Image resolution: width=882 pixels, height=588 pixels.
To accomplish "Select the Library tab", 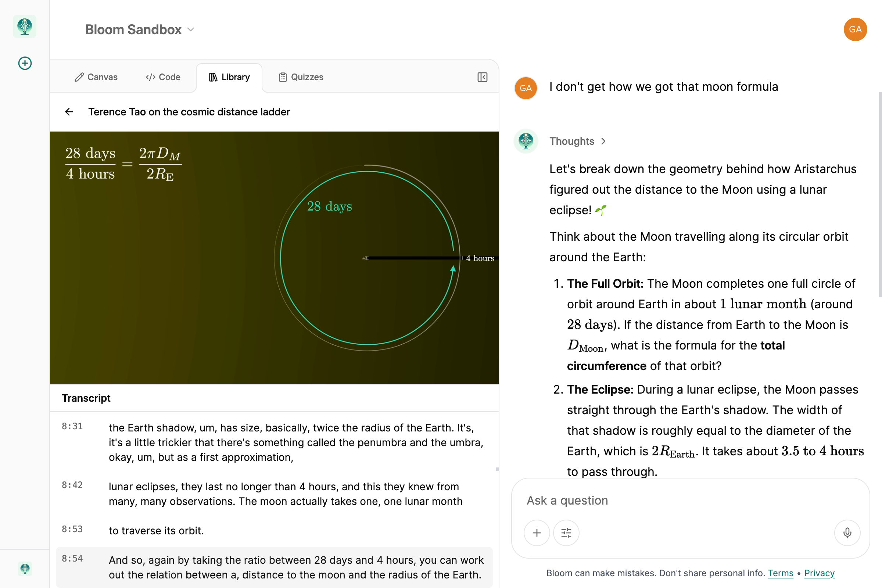I will [229, 77].
